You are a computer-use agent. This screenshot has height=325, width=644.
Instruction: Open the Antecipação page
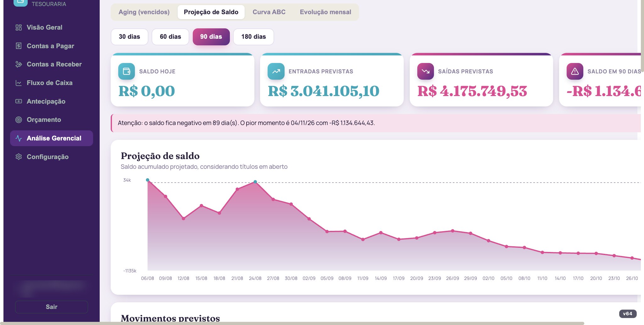tap(51, 101)
